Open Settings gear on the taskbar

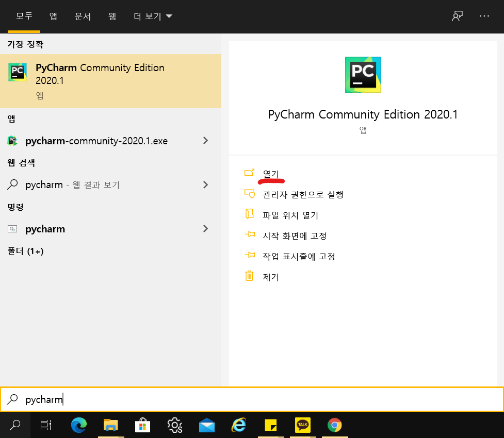tap(175, 425)
